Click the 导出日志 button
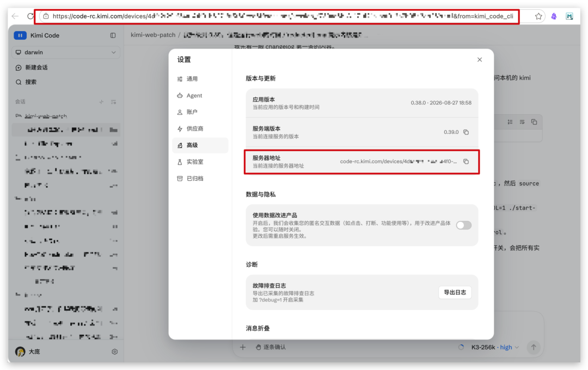Viewport: 588px width, 370px height. (455, 292)
